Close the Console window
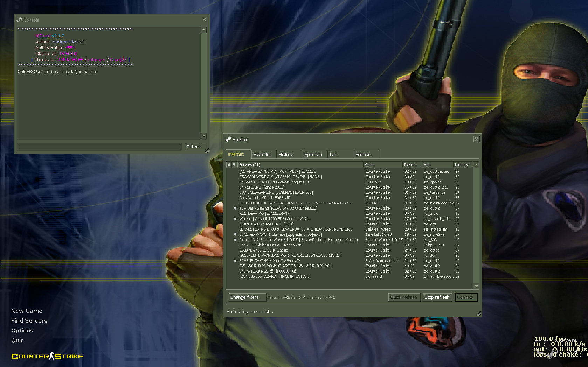 (204, 20)
